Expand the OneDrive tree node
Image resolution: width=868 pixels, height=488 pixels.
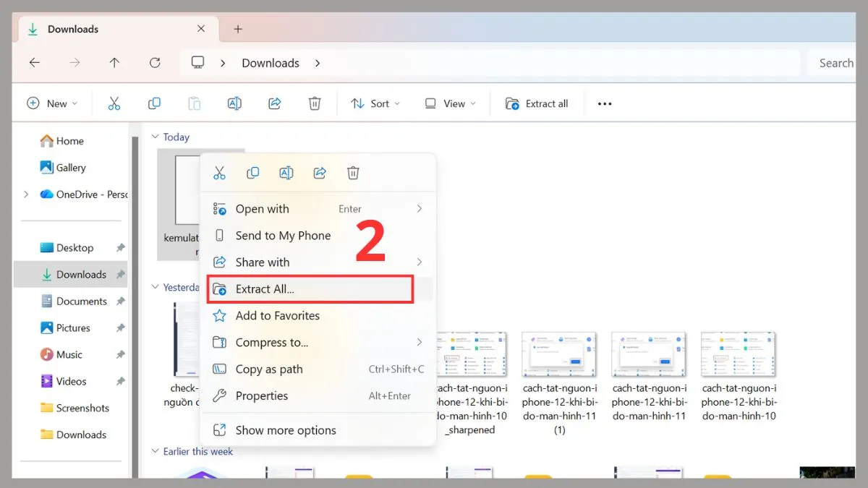pyautogui.click(x=27, y=194)
